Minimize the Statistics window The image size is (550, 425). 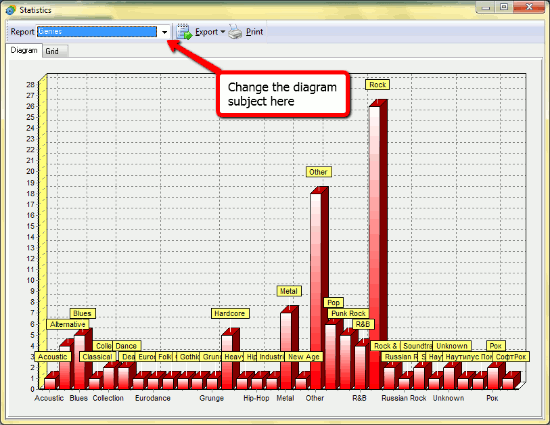click(485, 7)
